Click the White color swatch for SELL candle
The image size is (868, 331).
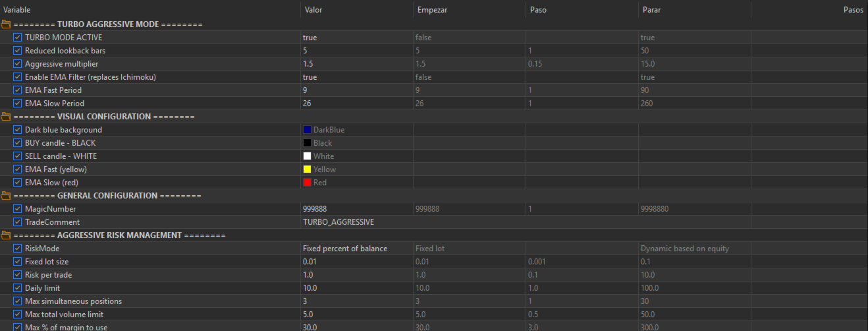307,156
